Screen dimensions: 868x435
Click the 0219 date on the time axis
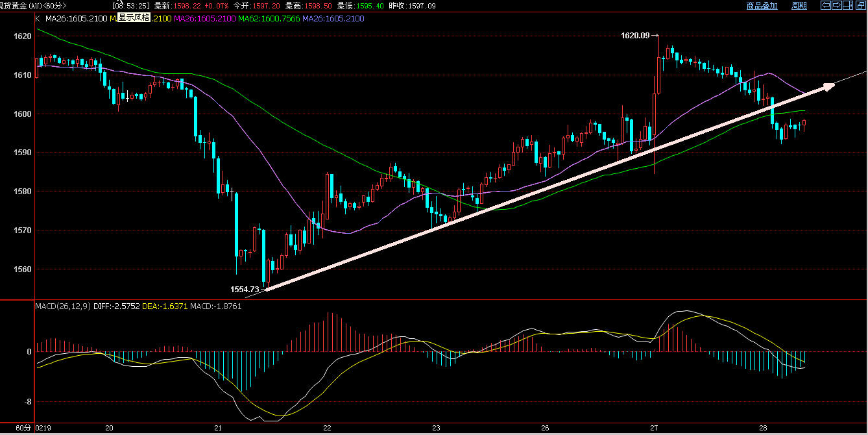click(43, 429)
